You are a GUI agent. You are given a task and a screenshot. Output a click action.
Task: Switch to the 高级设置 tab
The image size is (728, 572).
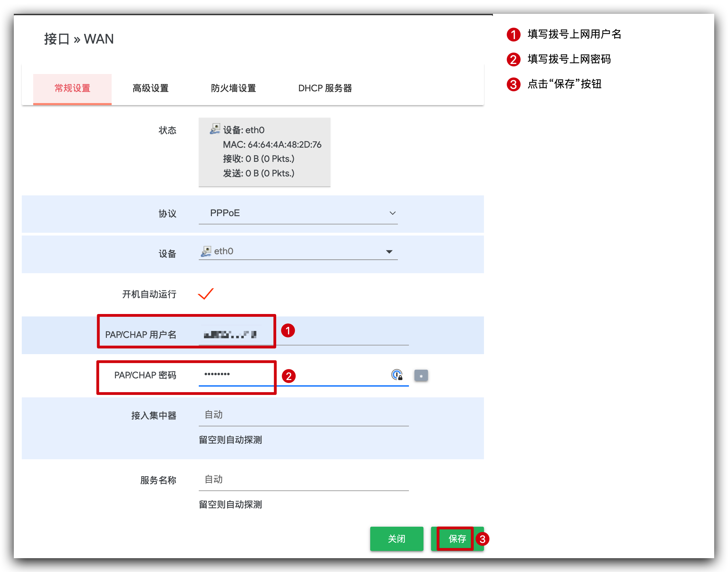pos(150,89)
